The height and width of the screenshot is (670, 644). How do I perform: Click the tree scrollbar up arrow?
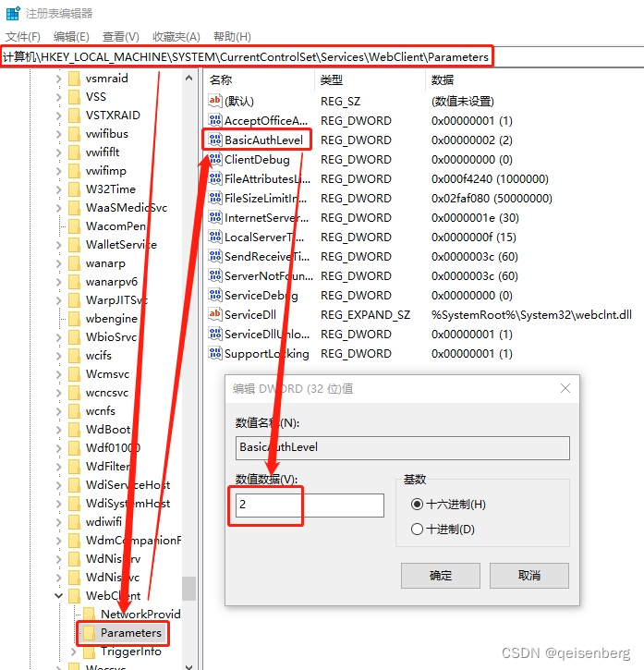[x=188, y=79]
